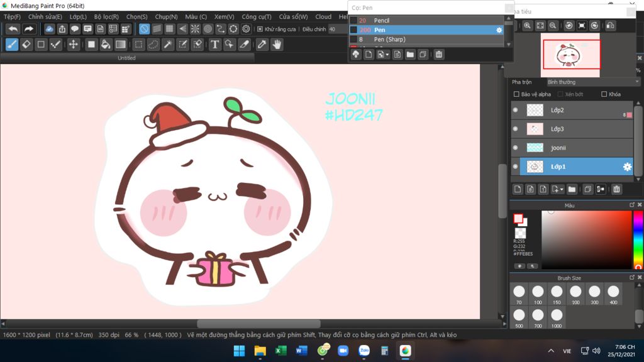This screenshot has width=644, height=362.
Task: Turn on the concentric circle snap icon
Action: tap(208, 29)
